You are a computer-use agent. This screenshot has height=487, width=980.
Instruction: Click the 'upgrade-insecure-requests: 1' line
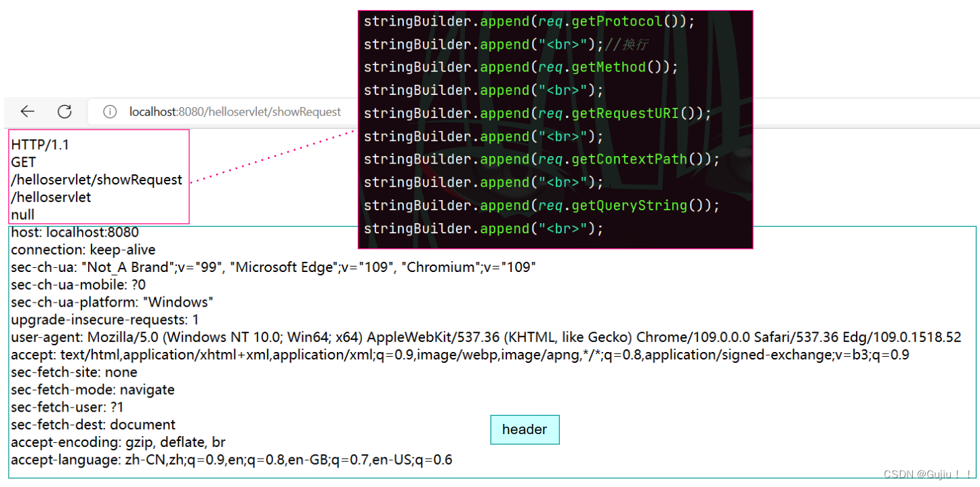coord(105,319)
